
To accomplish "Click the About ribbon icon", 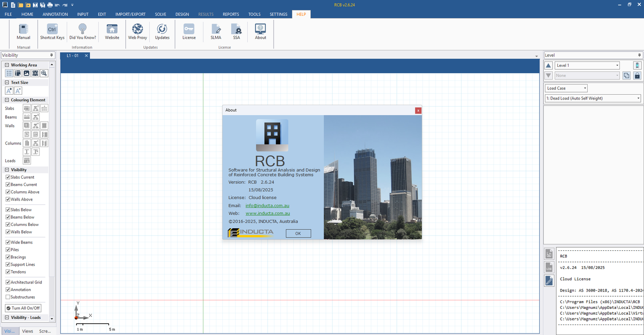I will tap(260, 32).
